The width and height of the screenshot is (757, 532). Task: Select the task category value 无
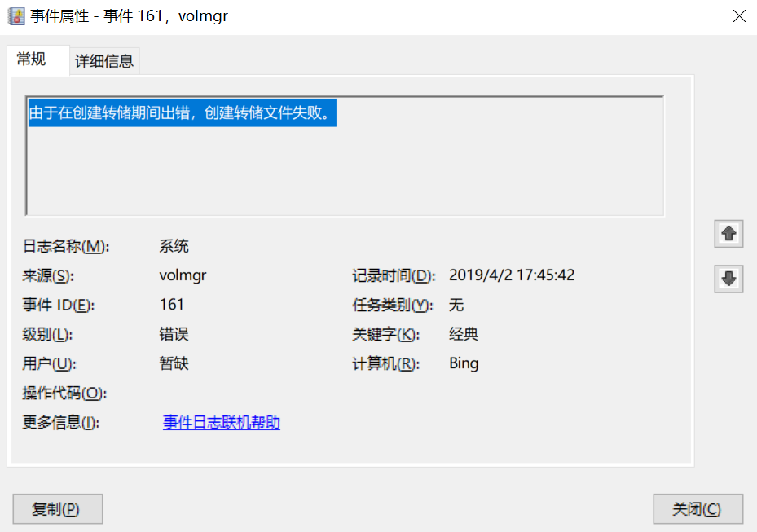[x=456, y=305]
